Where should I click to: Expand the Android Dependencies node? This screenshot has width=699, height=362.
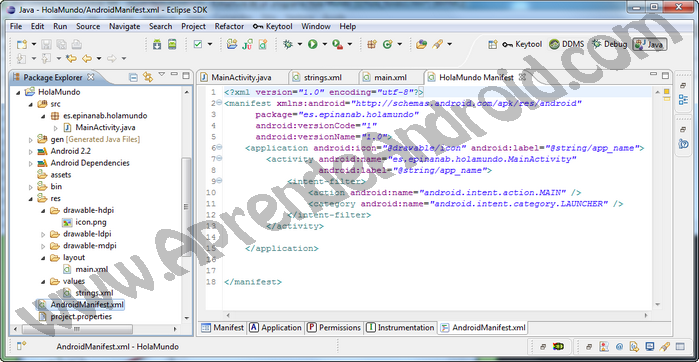click(x=30, y=163)
